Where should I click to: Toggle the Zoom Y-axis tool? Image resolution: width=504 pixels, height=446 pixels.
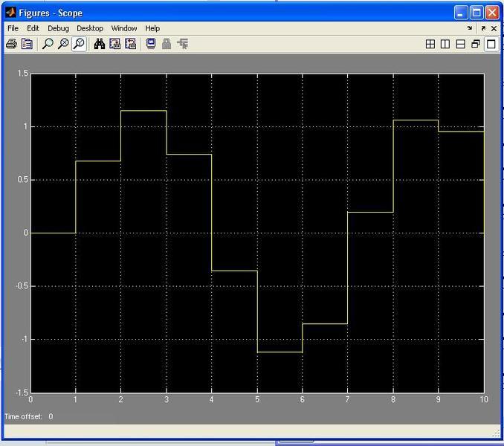coord(79,44)
